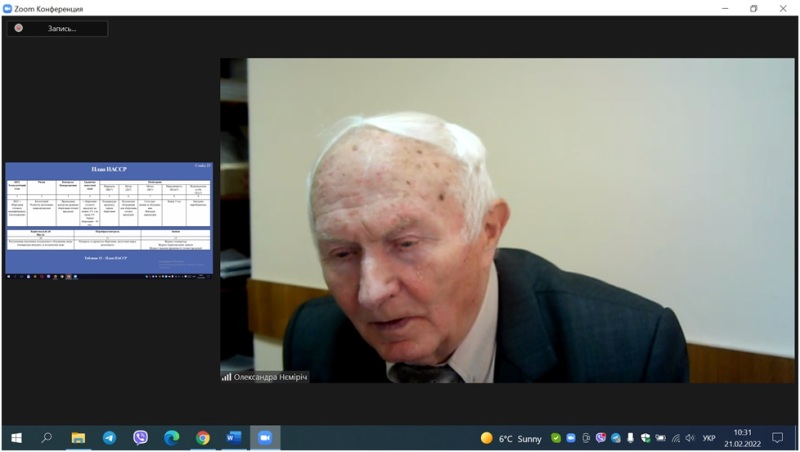The height and width of the screenshot is (452, 800).
Task: Open the Wi-Fi network tray icon
Action: [676, 438]
